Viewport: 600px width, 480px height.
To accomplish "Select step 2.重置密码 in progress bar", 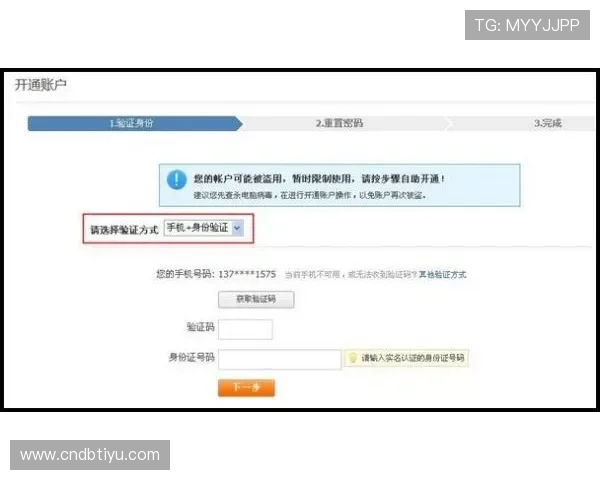I will pos(339,123).
